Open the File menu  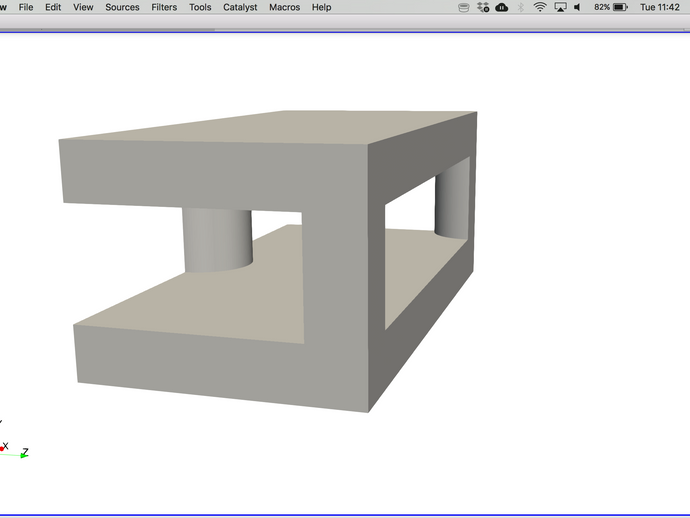click(x=26, y=7)
